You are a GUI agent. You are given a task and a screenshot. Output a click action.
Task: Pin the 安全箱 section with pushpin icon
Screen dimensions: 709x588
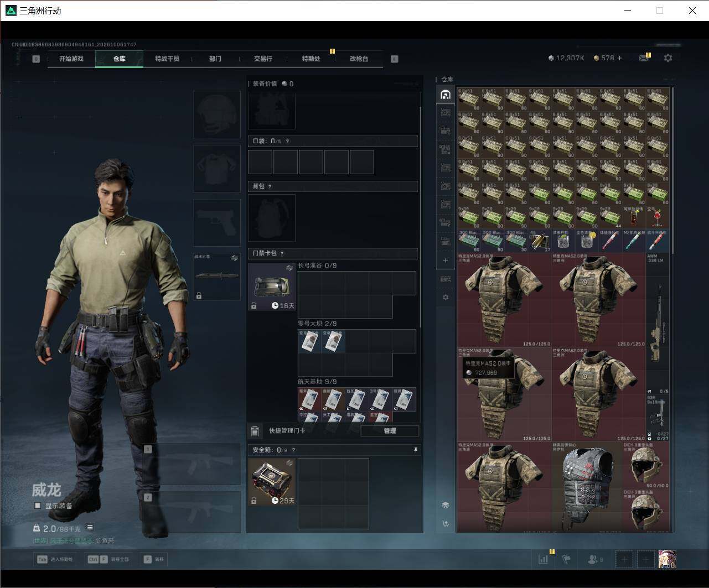click(416, 450)
